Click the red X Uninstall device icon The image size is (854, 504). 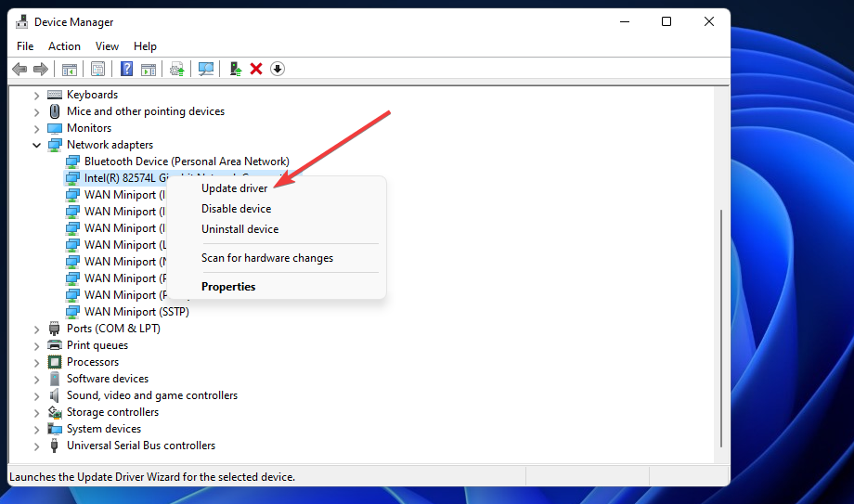click(x=256, y=69)
